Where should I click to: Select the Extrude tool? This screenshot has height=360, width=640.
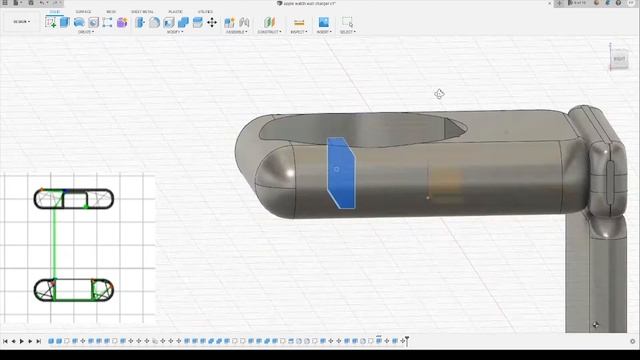[65, 22]
